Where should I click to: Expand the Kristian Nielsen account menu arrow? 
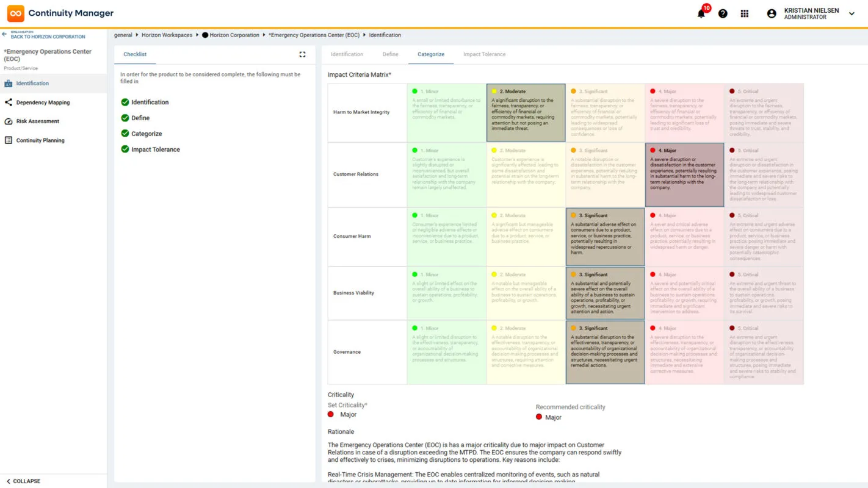tap(852, 13)
